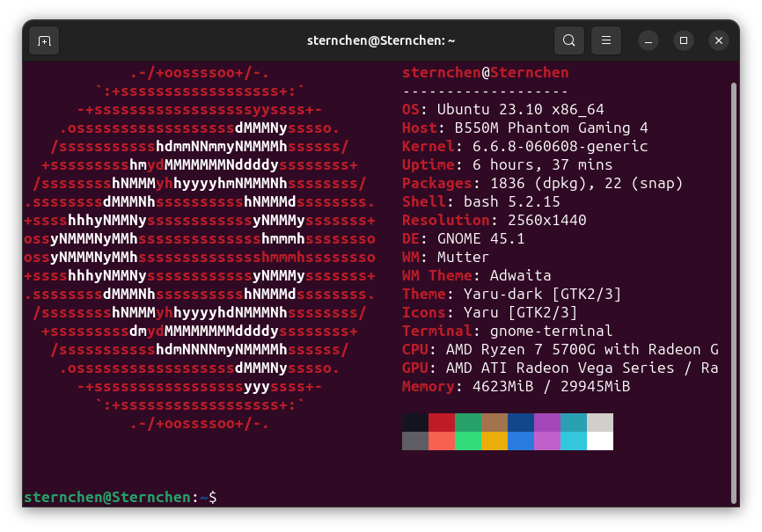This screenshot has width=762, height=532.
Task: Click the dark blue color block
Action: [521, 423]
